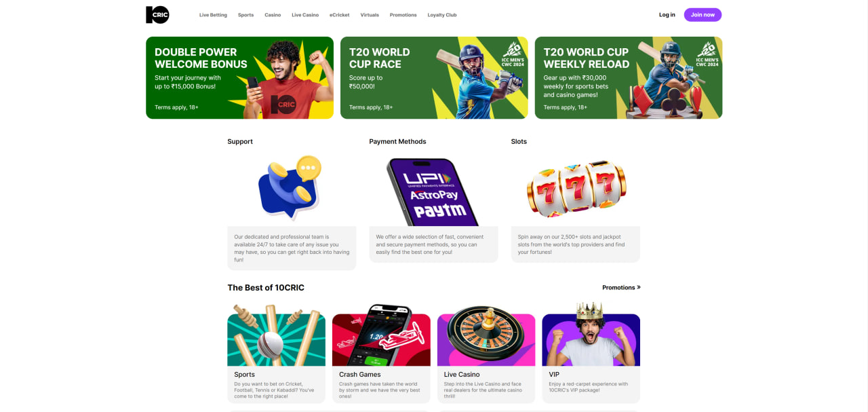Open the Casino menu item
This screenshot has width=868, height=412.
(273, 15)
